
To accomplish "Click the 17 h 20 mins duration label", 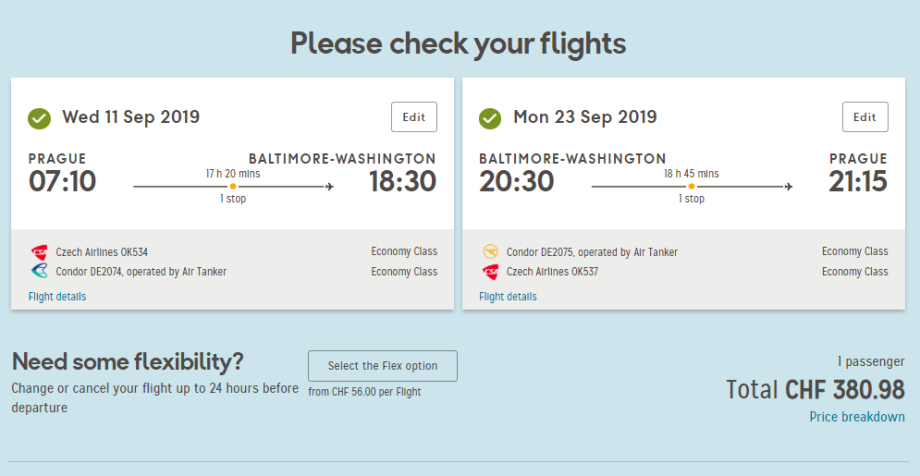I will pyautogui.click(x=233, y=174).
